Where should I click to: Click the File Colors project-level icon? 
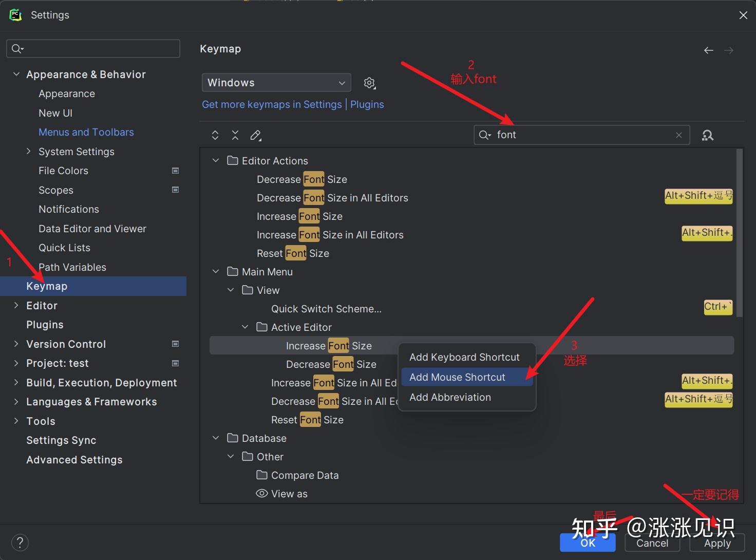(175, 171)
